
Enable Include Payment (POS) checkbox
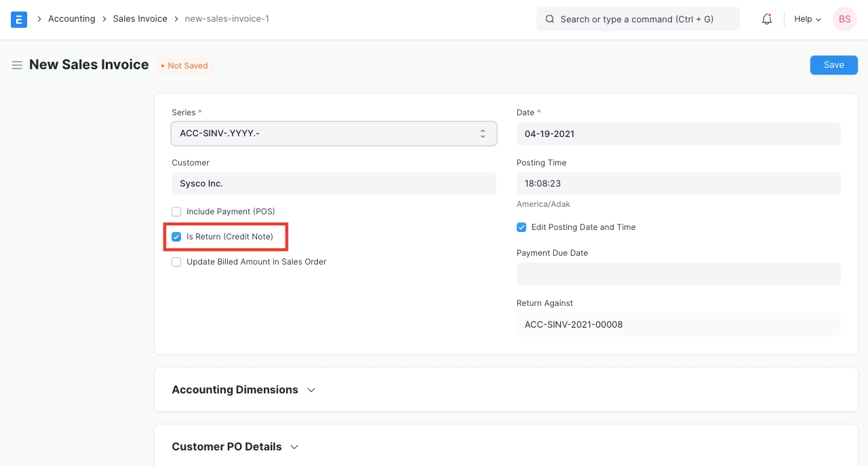pos(176,212)
